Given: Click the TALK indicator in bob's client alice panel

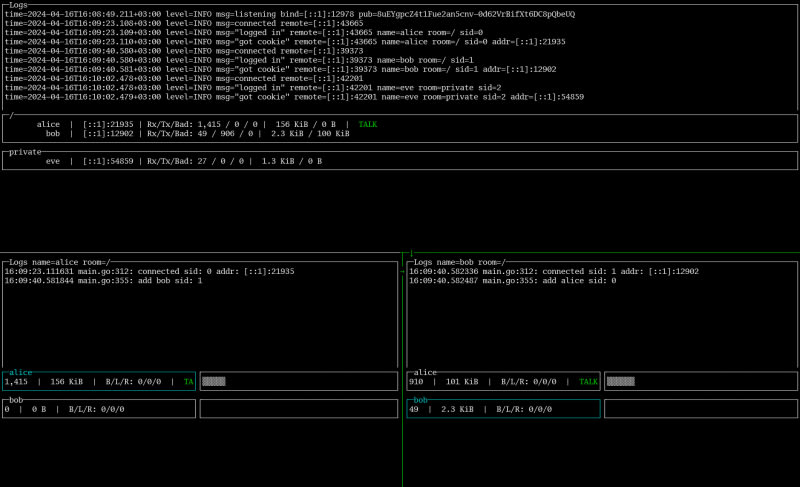Looking at the screenshot, I should [588, 381].
